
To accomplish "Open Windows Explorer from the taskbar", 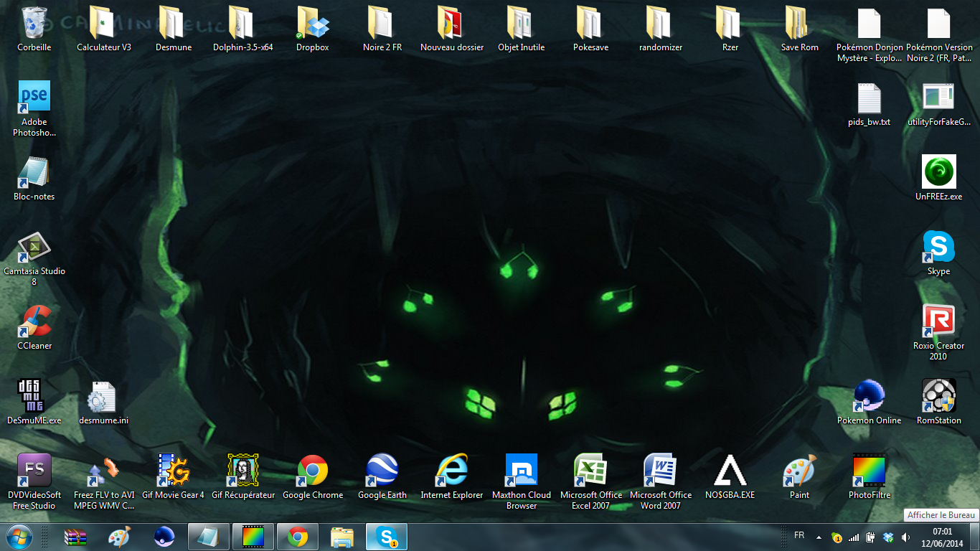I will click(342, 537).
